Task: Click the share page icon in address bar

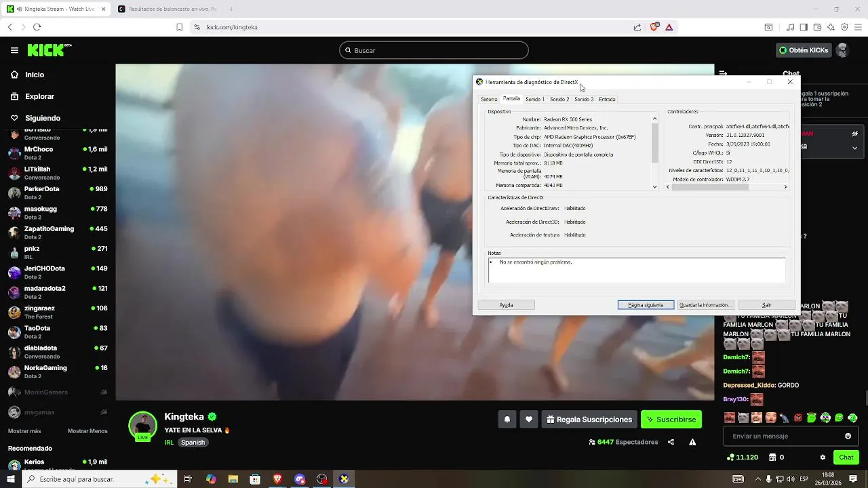Action: (x=637, y=27)
